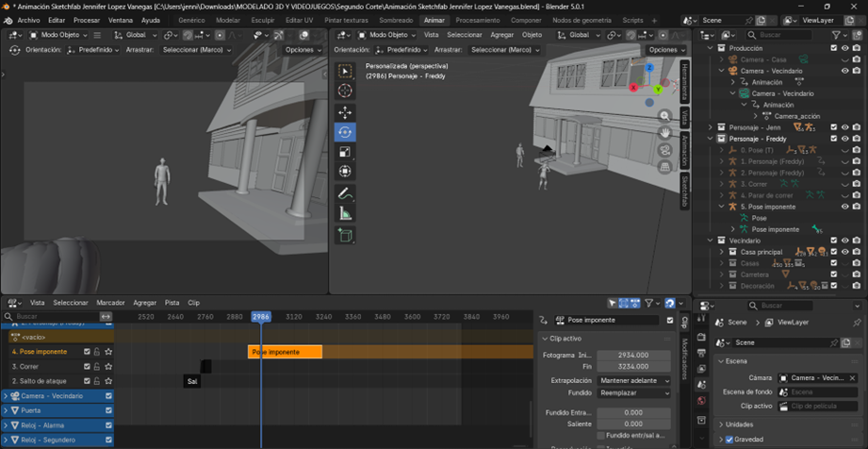Select the Measure tool
Screen dimensions: 868x449
tap(345, 214)
